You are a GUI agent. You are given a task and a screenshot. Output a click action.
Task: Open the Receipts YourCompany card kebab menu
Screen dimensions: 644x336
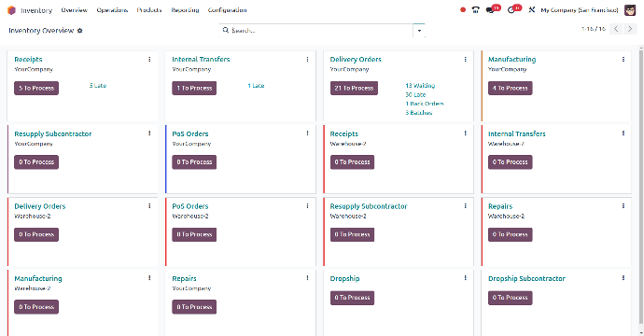coord(149,60)
